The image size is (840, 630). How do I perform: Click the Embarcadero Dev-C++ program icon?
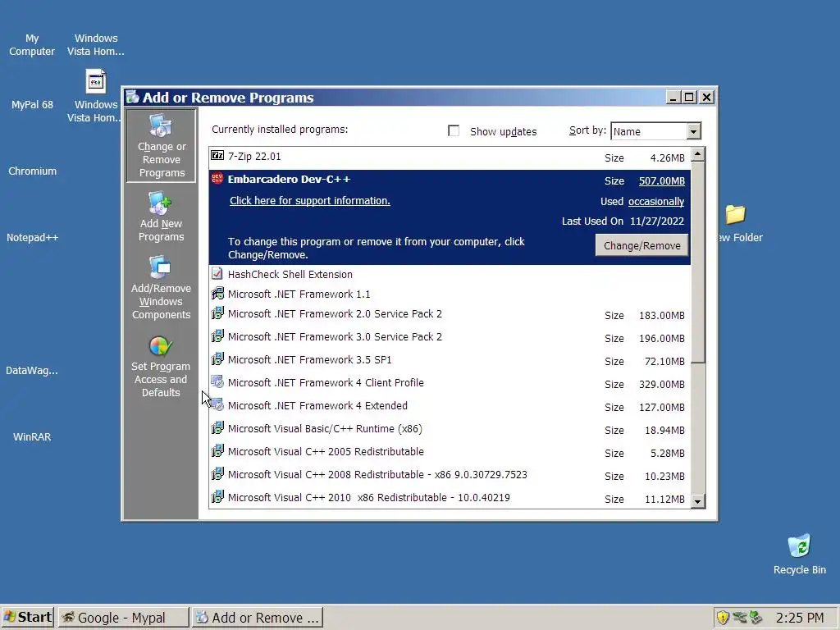[x=217, y=178]
